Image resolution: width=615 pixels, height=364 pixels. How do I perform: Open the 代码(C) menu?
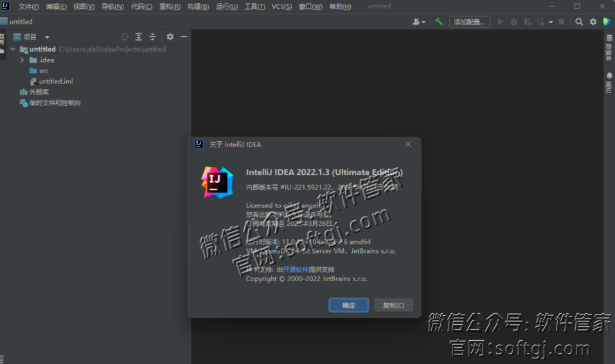click(141, 6)
